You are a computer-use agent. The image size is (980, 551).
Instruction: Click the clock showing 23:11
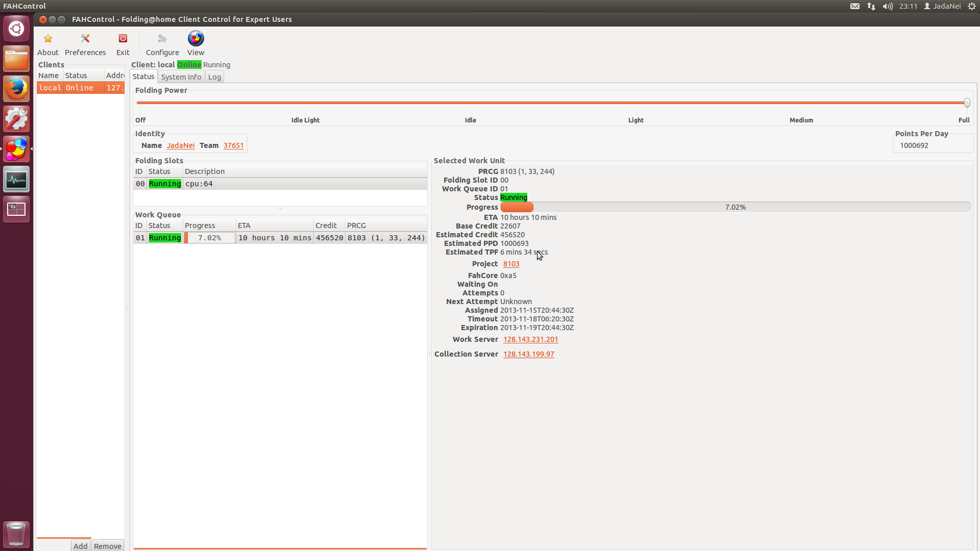(908, 6)
